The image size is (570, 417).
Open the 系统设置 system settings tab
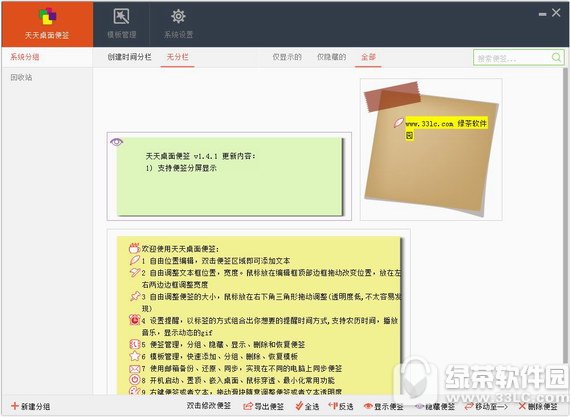(178, 24)
